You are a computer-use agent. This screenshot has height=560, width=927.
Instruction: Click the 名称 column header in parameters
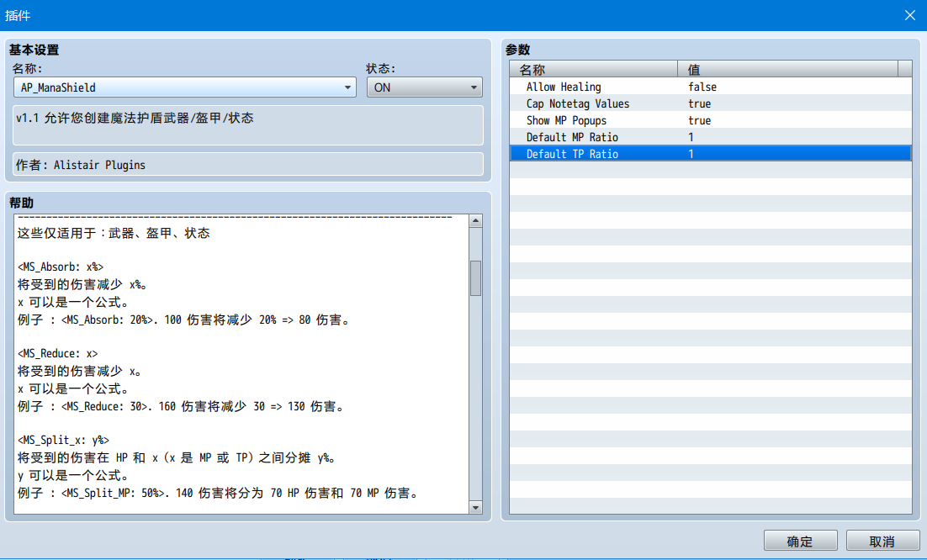tap(594, 70)
